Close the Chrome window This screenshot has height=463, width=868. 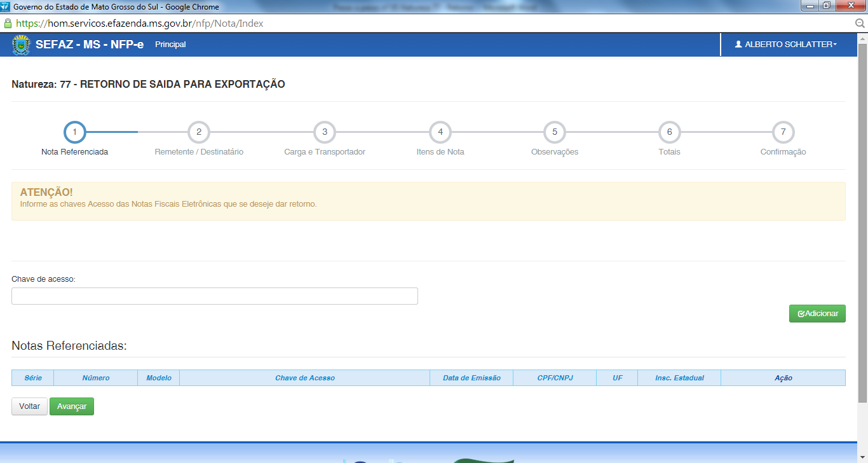[850, 6]
